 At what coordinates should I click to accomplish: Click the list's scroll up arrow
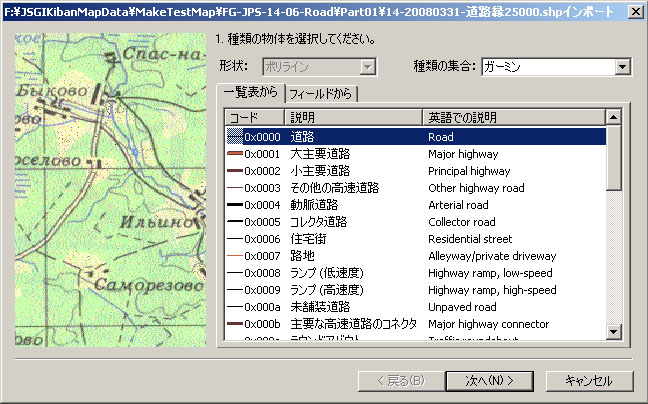click(613, 118)
